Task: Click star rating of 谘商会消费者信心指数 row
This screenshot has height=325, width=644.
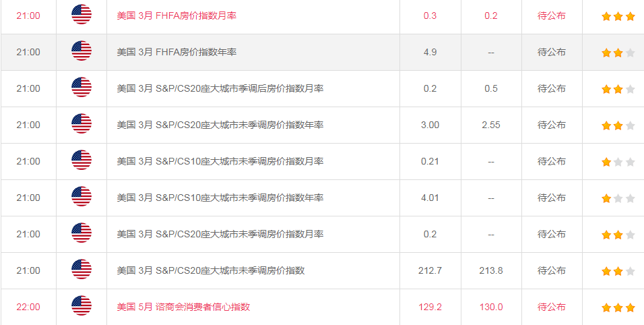Action: click(618, 307)
